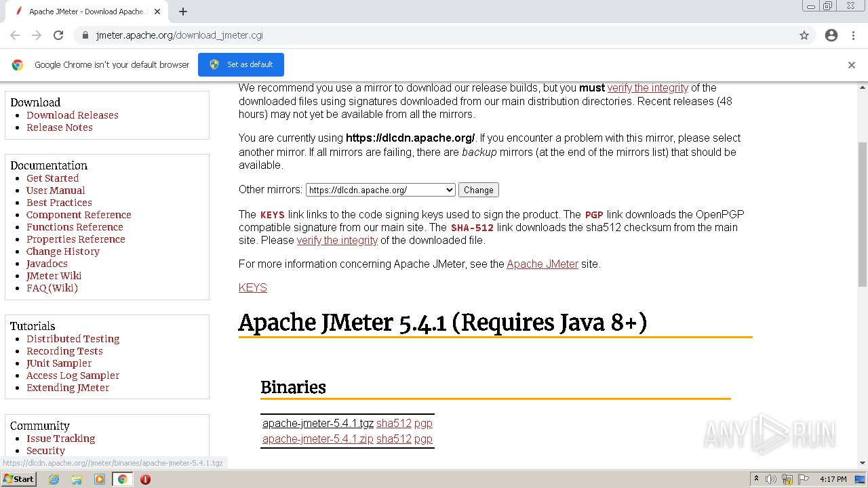The height and width of the screenshot is (488, 868).
Task: Open Get Started documentation link
Action: coord(53,178)
